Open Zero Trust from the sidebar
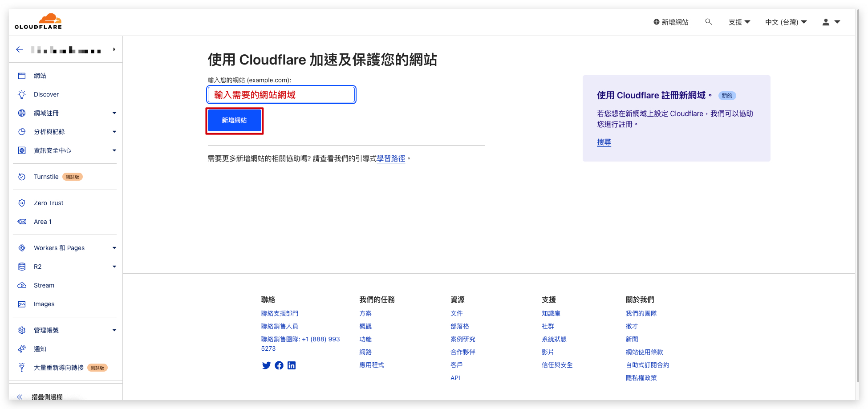This screenshot has width=868, height=409. (48, 203)
